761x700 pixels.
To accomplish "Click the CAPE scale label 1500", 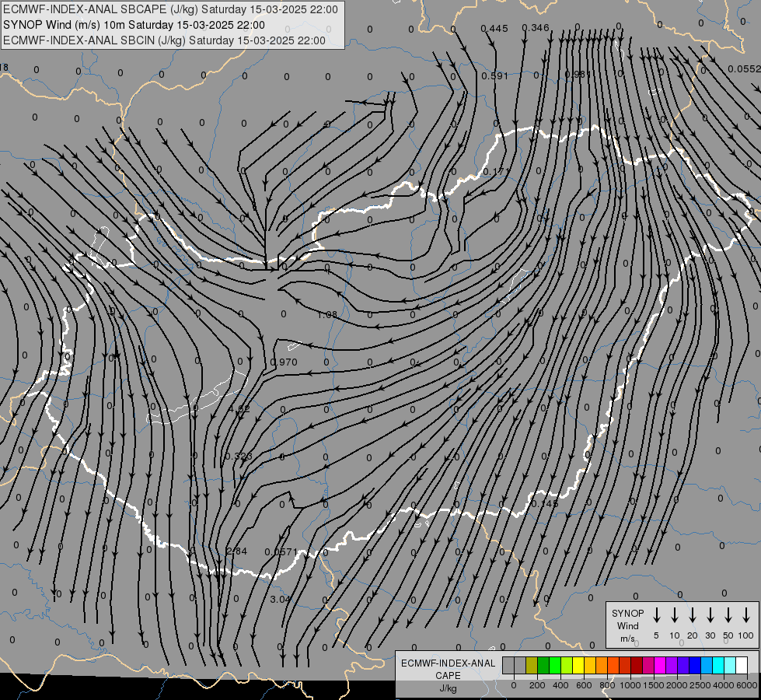I will (x=654, y=685).
